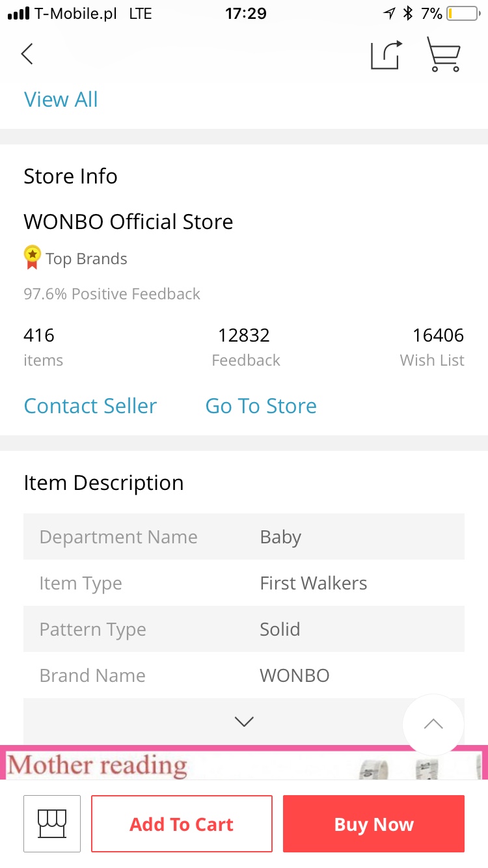Tap the Buy Now button
Screen dimensions: 488x868
click(x=373, y=824)
